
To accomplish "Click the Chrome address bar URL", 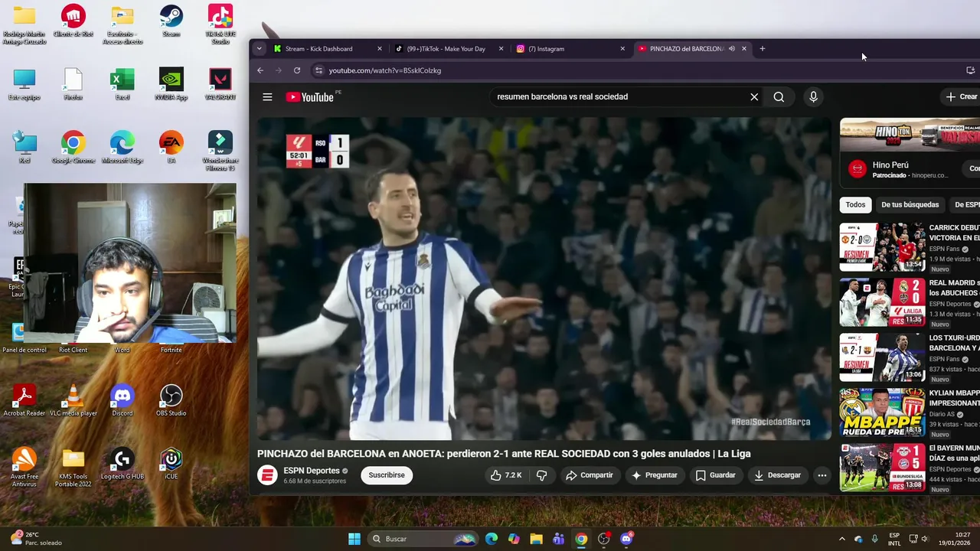I will (x=385, y=70).
